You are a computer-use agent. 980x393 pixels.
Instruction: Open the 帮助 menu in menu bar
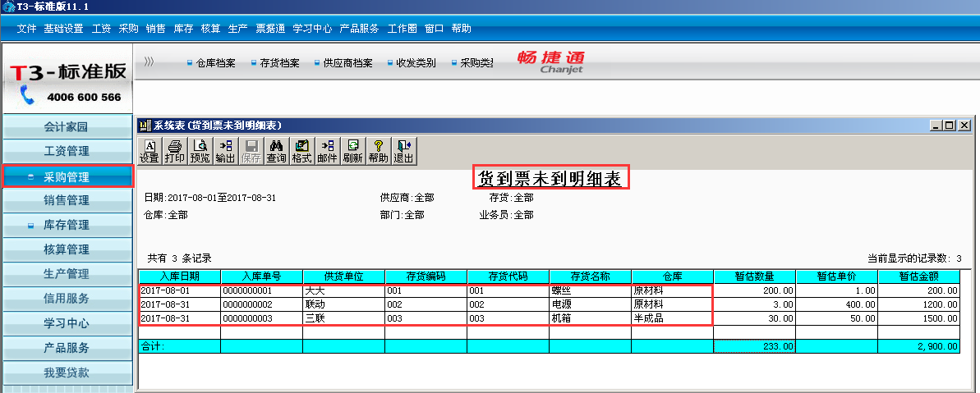pyautogui.click(x=462, y=28)
